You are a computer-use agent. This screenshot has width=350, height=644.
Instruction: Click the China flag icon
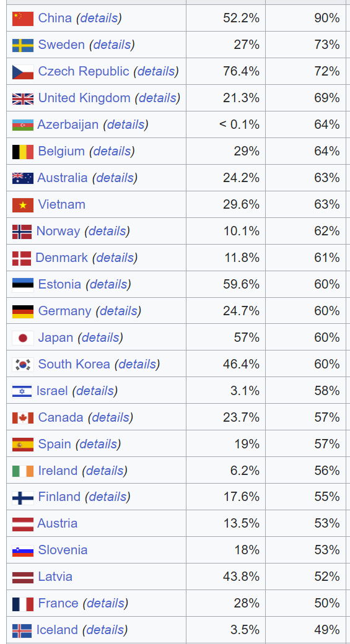(x=22, y=19)
